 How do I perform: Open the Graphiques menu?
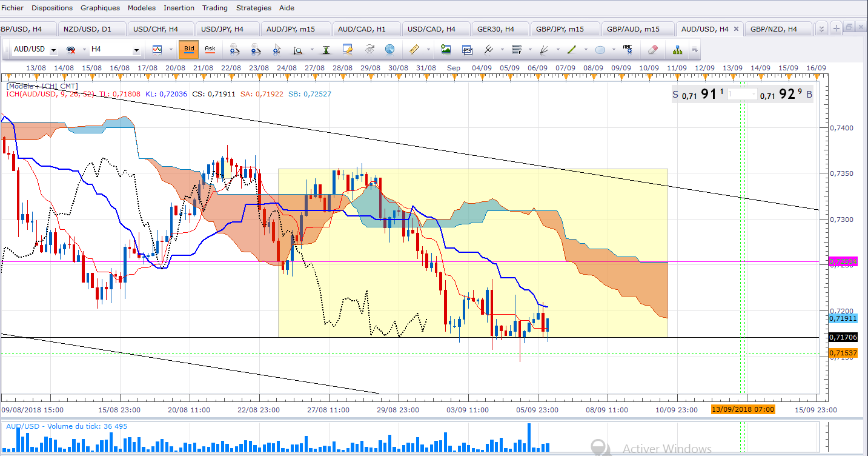coord(100,8)
